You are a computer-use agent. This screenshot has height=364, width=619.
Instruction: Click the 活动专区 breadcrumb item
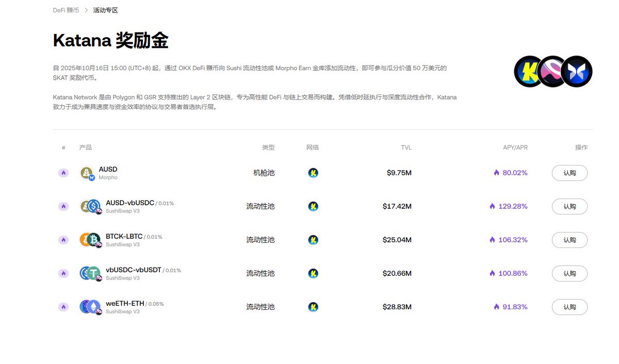105,10
